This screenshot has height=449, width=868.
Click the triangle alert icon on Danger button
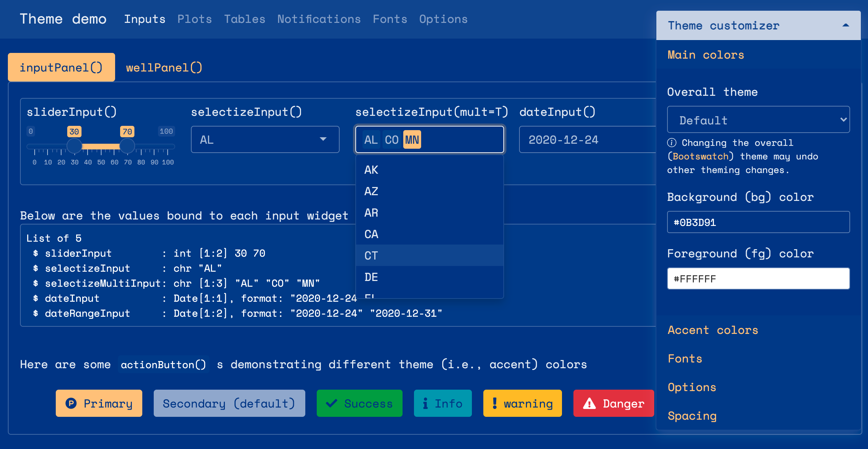589,403
